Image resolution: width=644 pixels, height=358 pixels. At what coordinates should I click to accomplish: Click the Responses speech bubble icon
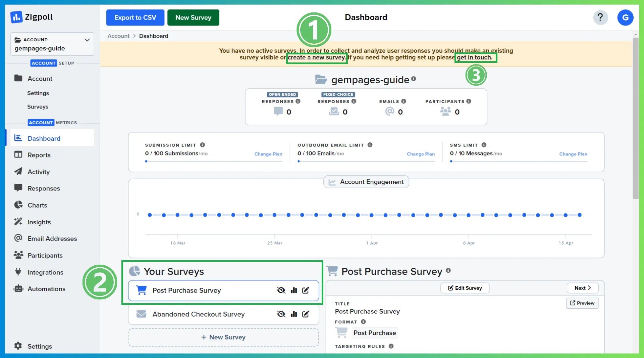[x=18, y=188]
